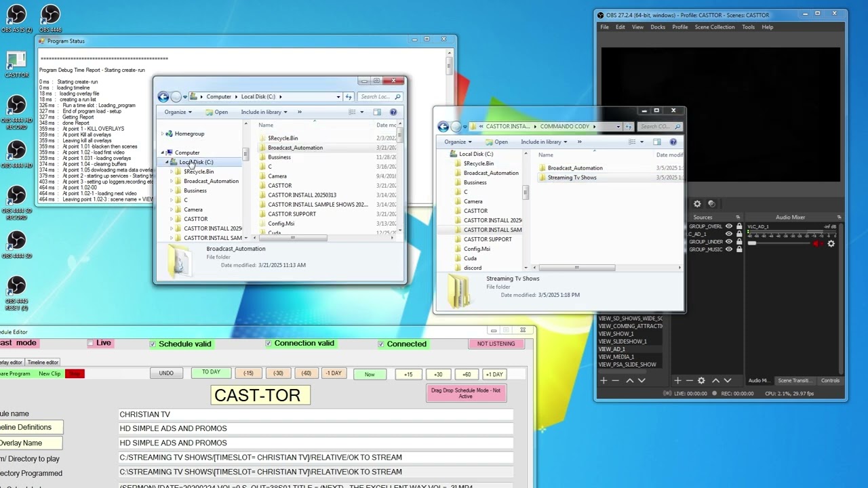The height and width of the screenshot is (488, 868).
Task: Open Organize dropdown in COMMANDO CODY Explorer
Action: pos(458,142)
